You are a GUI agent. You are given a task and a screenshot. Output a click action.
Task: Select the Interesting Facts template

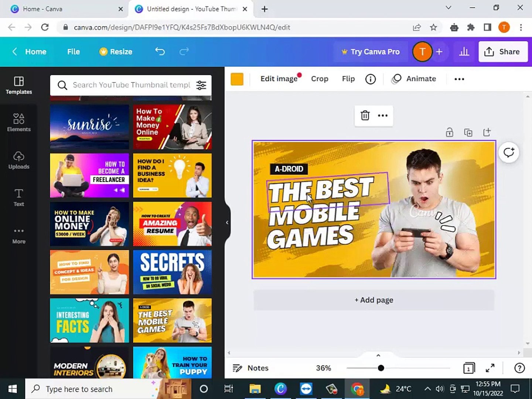pyautogui.click(x=89, y=321)
